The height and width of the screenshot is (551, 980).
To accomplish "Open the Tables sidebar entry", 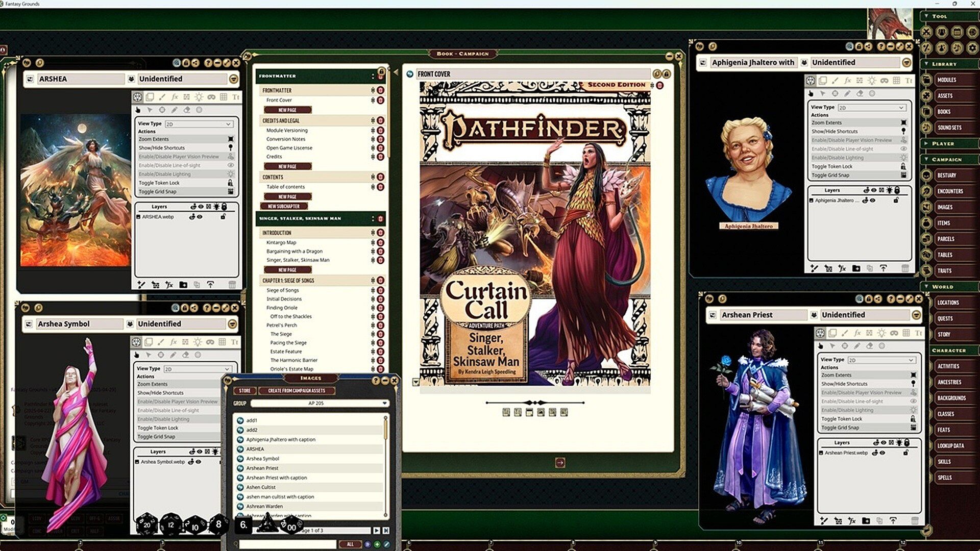I will (944, 255).
